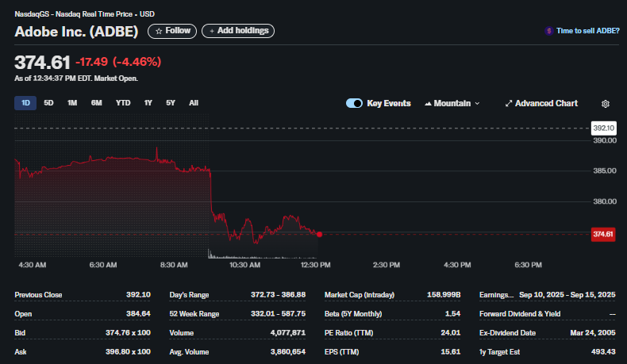Click the Adobe Inc. (ADBE) heading
627x364 pixels.
tap(76, 31)
